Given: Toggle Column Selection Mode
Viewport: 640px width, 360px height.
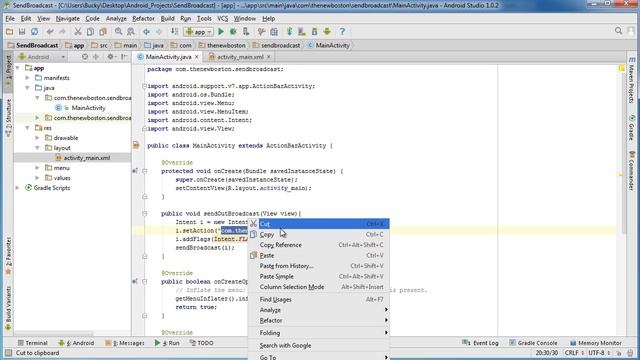Looking at the screenshot, I should click(319, 287).
